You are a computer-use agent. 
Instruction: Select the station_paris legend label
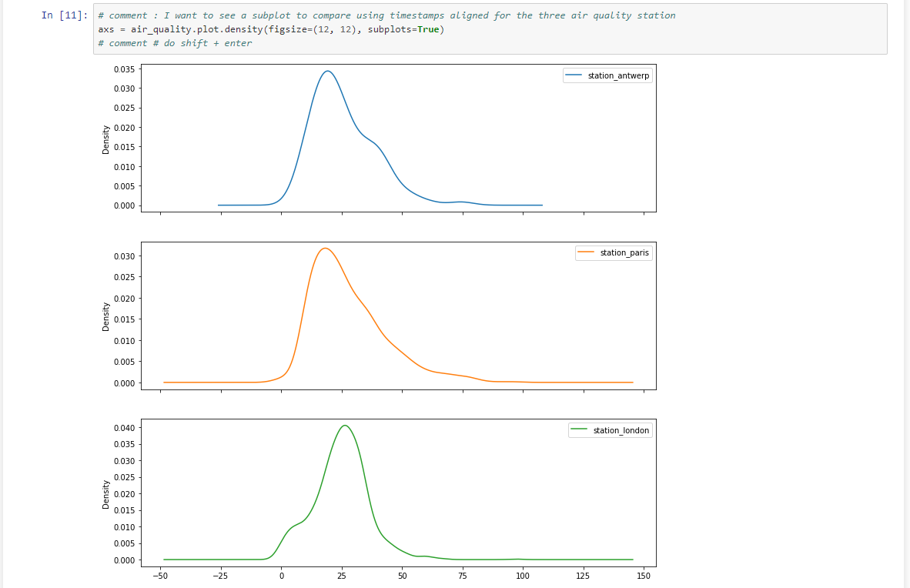tap(624, 253)
